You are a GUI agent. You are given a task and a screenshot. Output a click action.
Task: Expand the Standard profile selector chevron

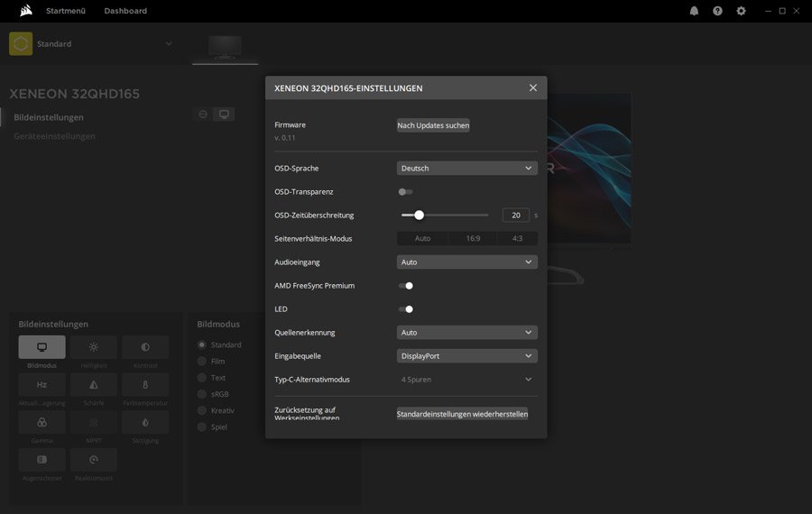pos(169,44)
